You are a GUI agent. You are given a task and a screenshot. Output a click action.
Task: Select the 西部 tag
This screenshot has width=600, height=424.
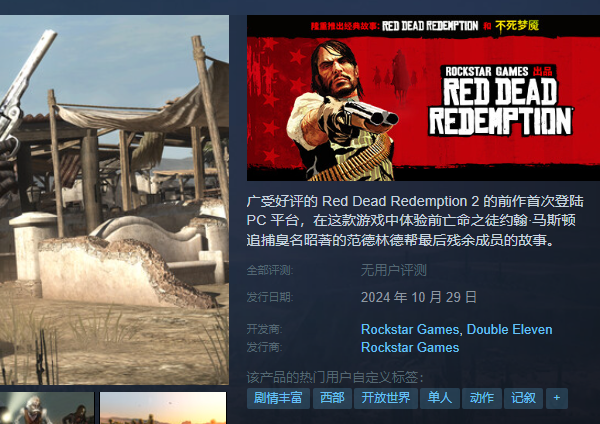332,398
